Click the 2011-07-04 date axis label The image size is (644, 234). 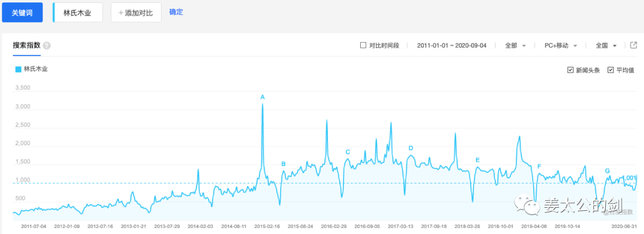pyautogui.click(x=33, y=226)
